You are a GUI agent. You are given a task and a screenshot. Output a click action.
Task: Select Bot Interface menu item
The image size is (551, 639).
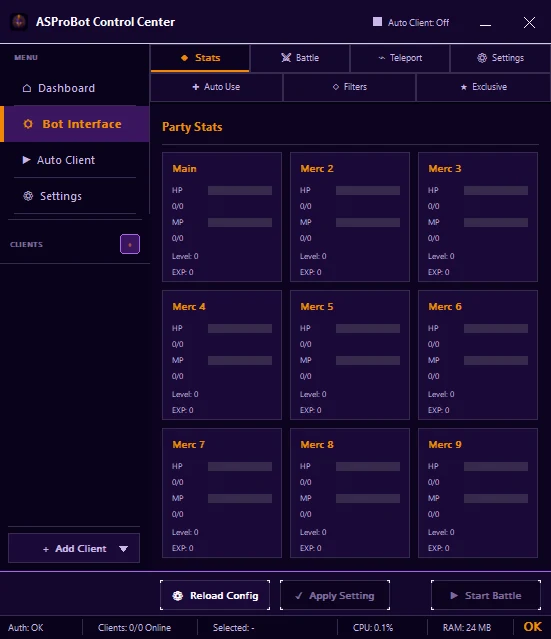point(75,124)
